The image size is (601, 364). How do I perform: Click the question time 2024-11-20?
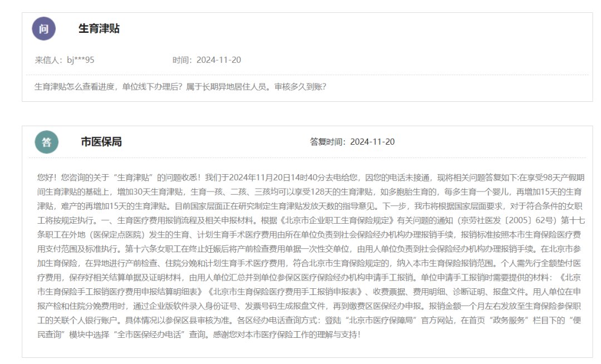coord(219,60)
